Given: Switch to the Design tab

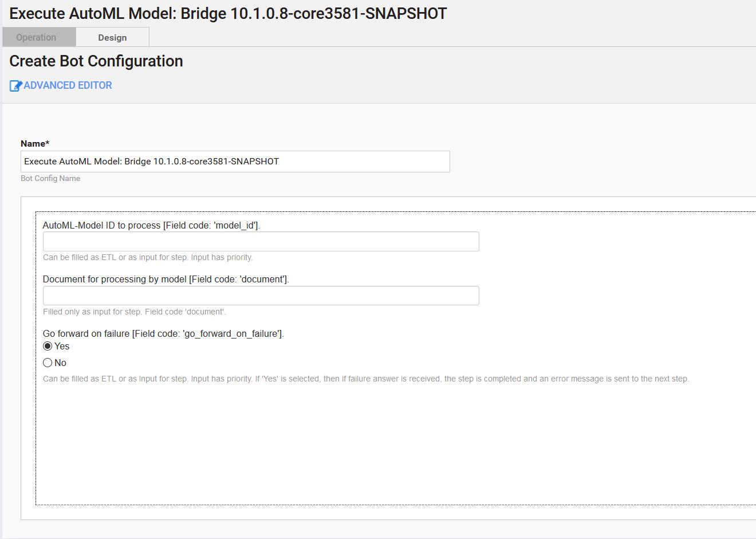Looking at the screenshot, I should click(x=112, y=37).
